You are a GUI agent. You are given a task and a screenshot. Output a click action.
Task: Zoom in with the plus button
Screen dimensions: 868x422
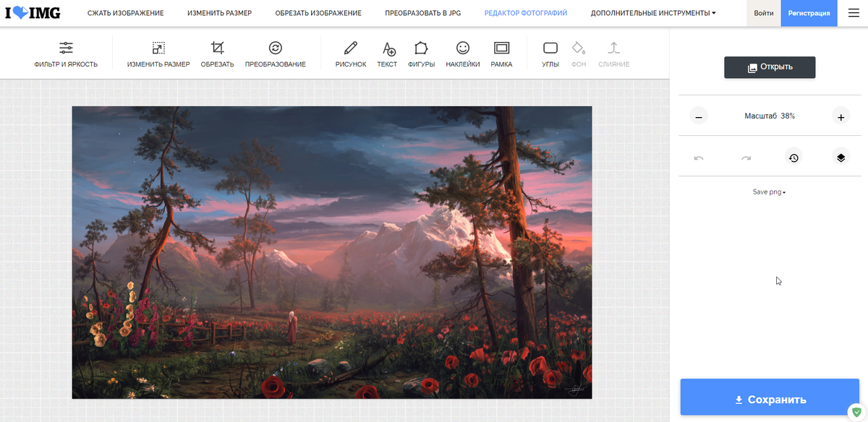coord(841,116)
